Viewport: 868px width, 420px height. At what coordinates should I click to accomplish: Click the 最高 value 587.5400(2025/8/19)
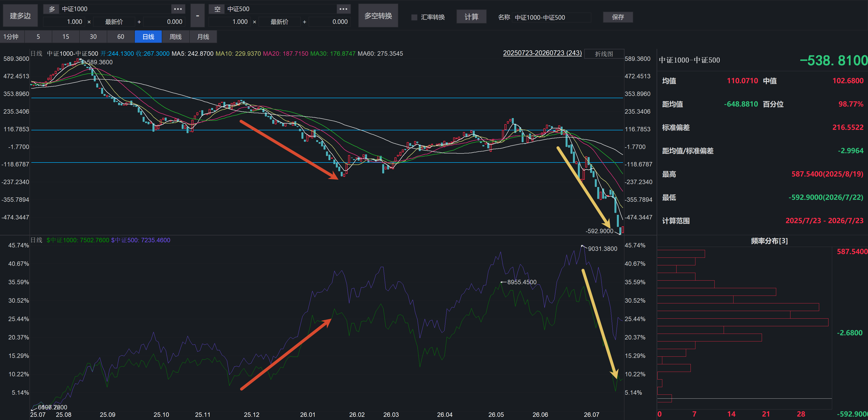[827, 174]
